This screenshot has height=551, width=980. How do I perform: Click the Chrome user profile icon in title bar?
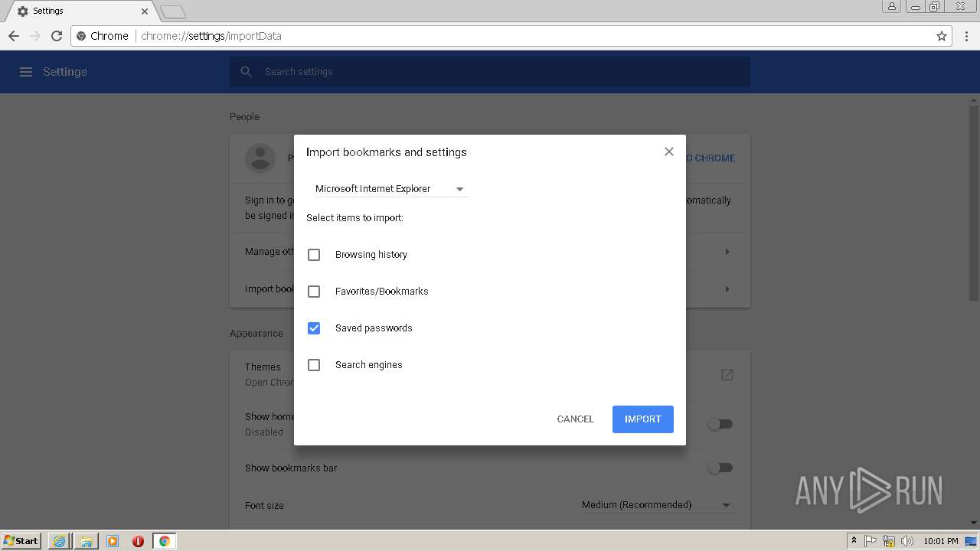click(891, 6)
